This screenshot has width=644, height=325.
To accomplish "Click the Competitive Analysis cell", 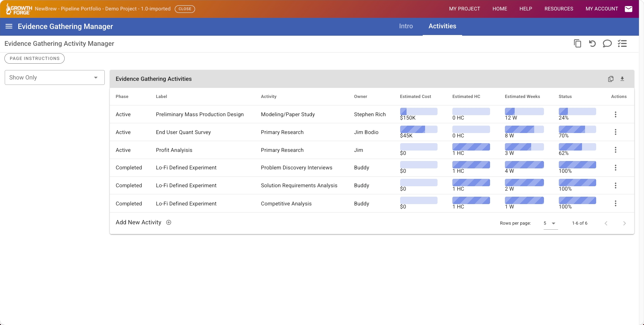I will click(286, 204).
